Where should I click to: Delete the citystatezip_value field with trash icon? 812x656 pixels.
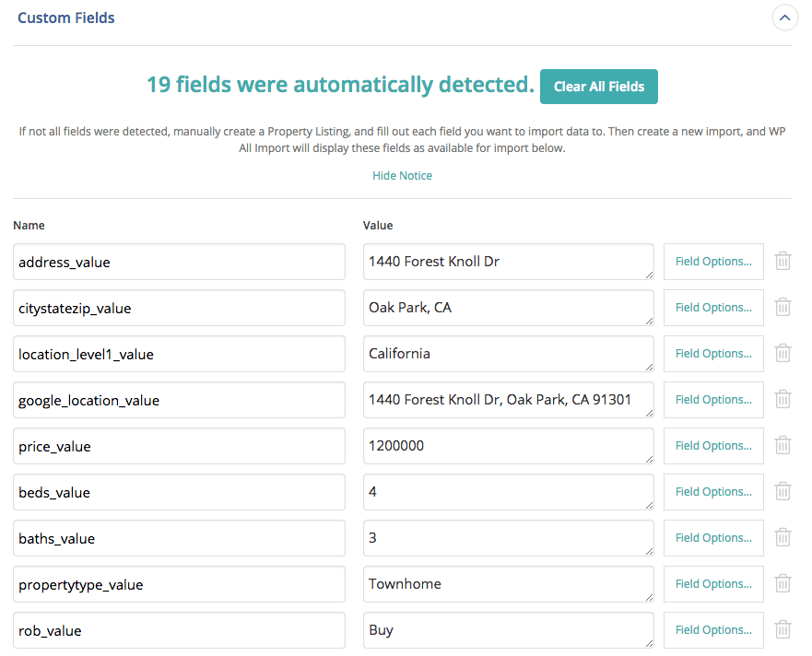click(x=783, y=307)
